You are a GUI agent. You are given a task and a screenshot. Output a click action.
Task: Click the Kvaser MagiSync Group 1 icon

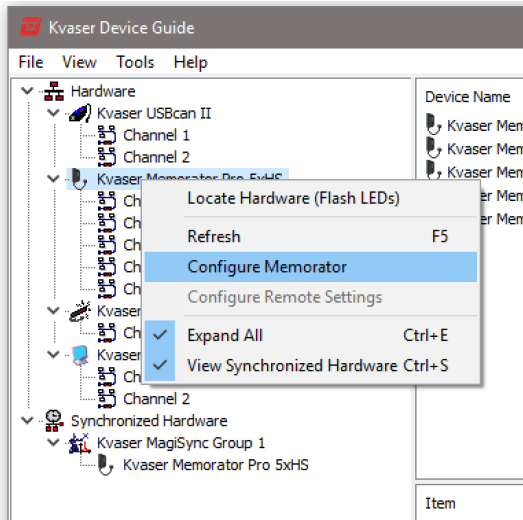point(80,443)
